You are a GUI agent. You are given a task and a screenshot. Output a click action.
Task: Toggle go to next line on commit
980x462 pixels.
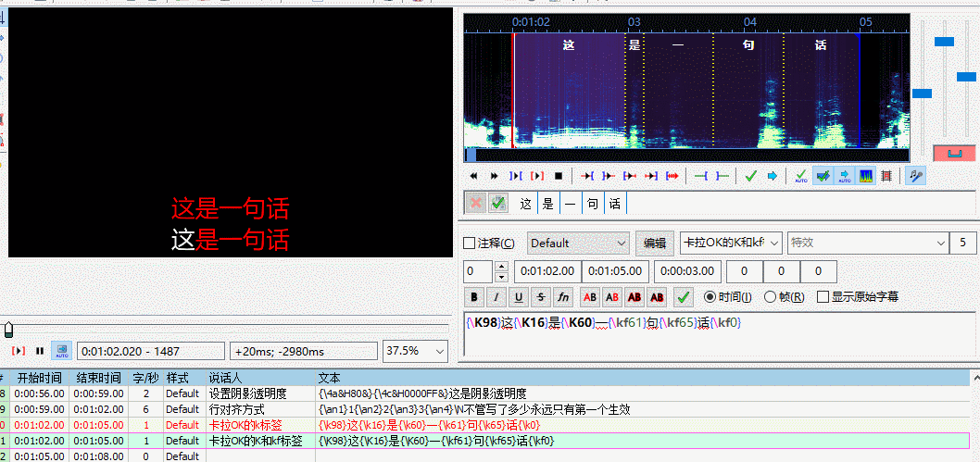click(823, 176)
